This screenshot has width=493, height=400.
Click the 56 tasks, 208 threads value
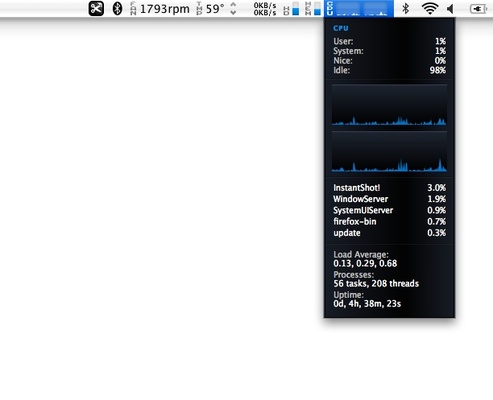(376, 284)
